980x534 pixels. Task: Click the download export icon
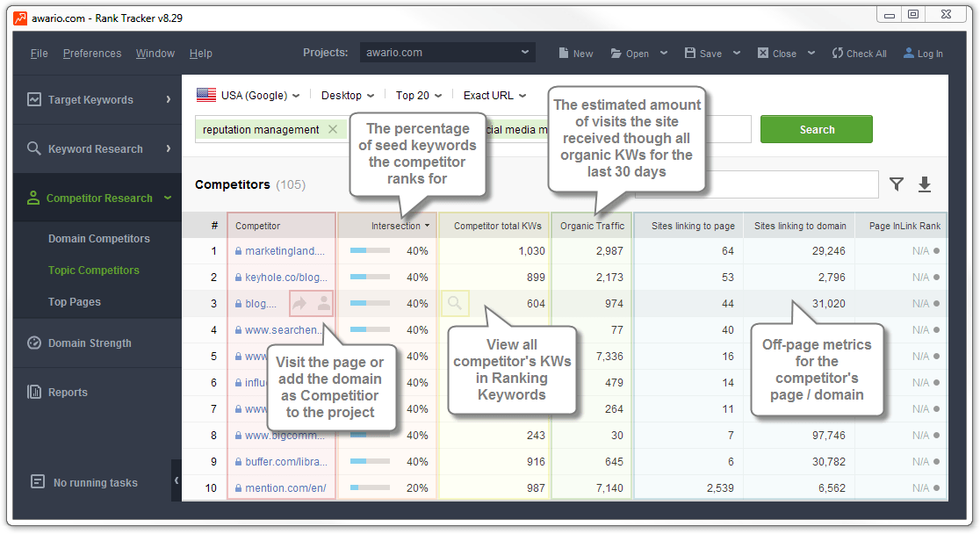(925, 184)
